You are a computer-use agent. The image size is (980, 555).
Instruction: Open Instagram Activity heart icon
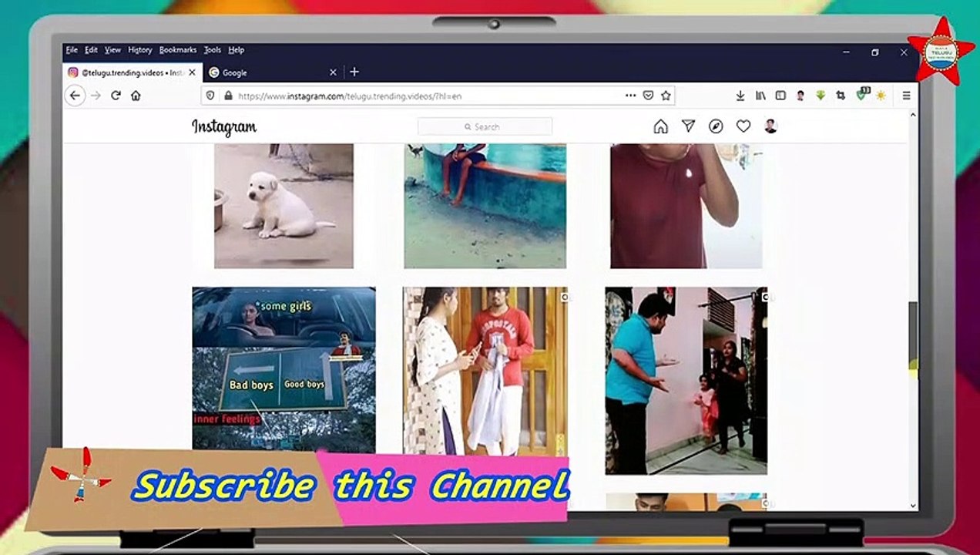coord(743,126)
